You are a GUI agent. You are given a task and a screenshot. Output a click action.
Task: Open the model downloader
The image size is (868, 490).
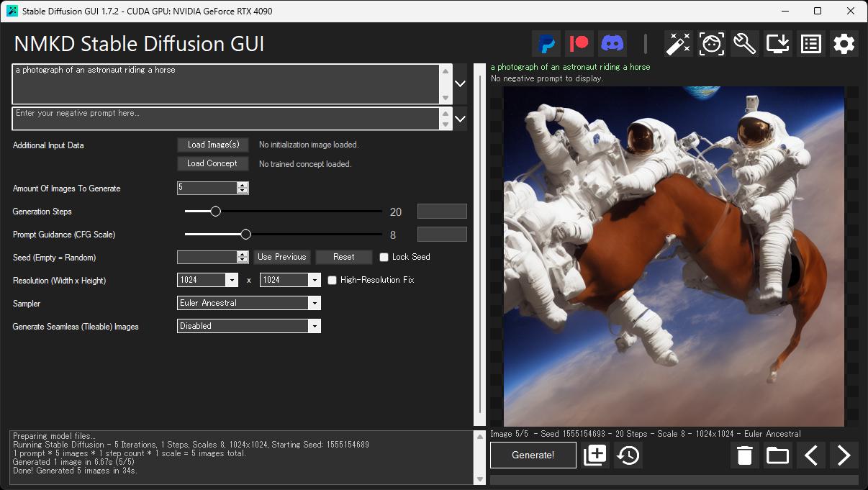[777, 43]
